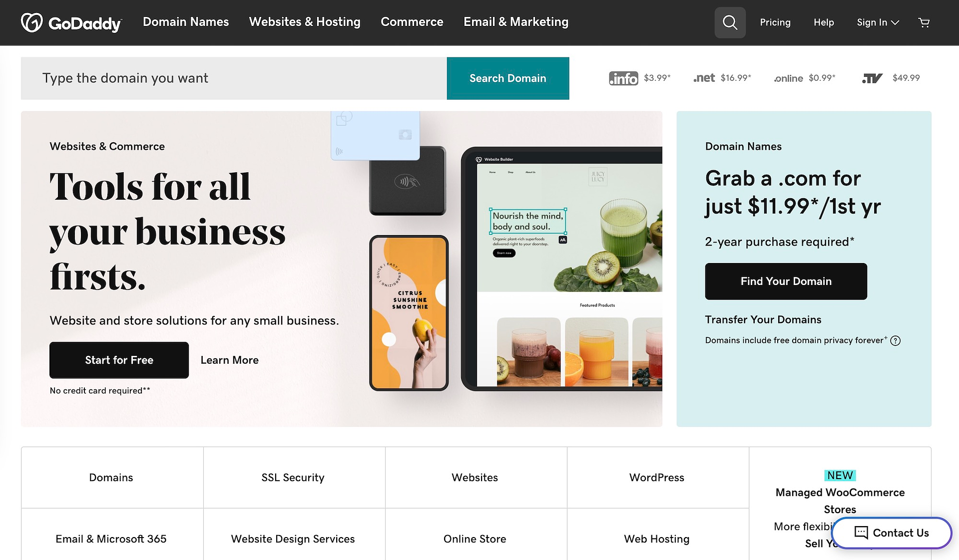Expand the Websites & Hosting menu
The image size is (959, 560).
point(305,22)
